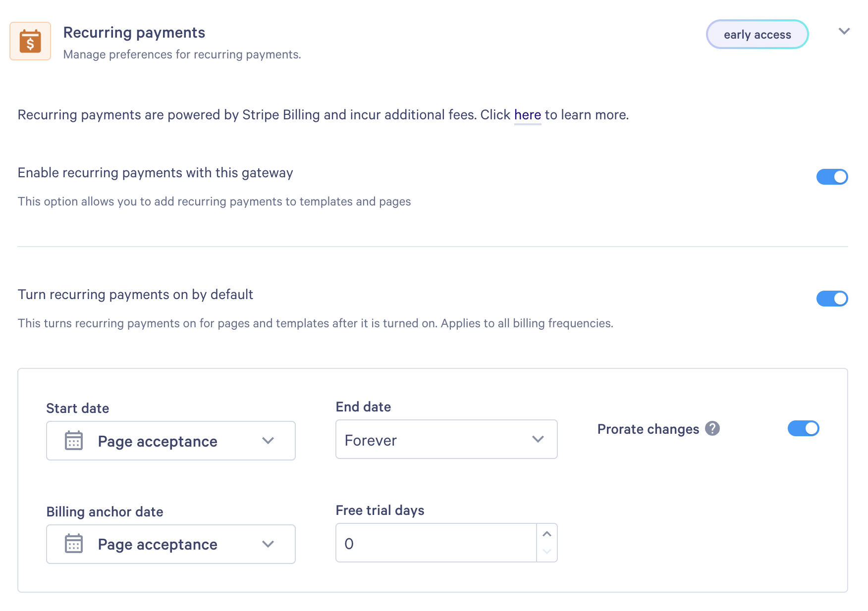
Task: Click the Free trial days input field
Action: (x=436, y=543)
